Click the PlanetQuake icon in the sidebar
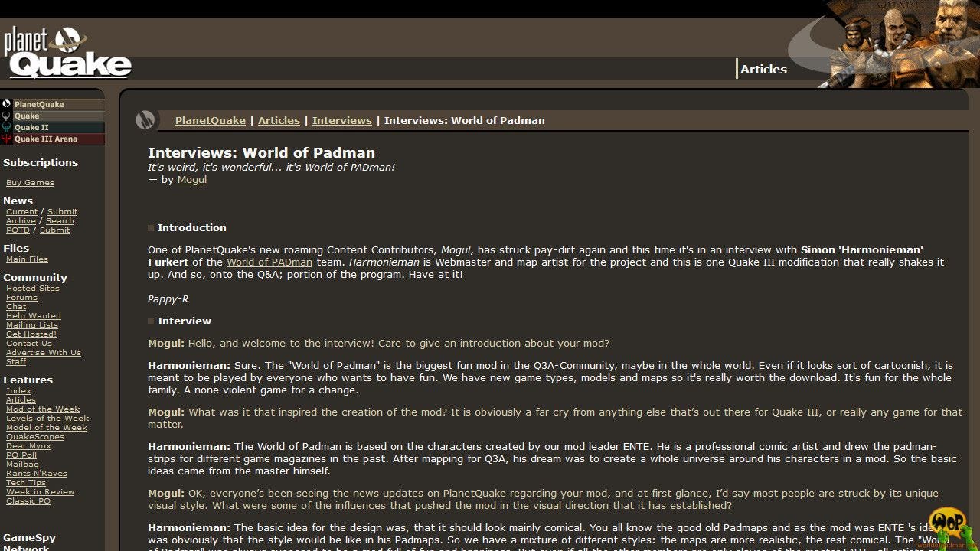The height and width of the screenshot is (551, 980). [7, 104]
